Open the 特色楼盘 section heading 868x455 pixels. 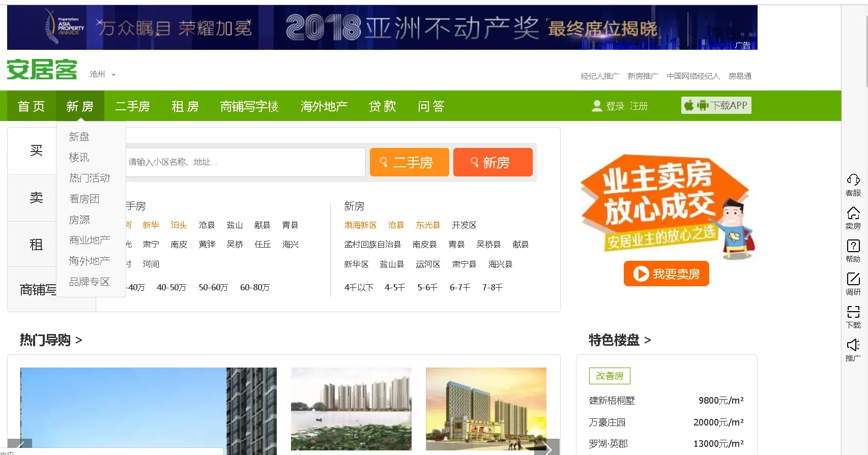(620, 340)
